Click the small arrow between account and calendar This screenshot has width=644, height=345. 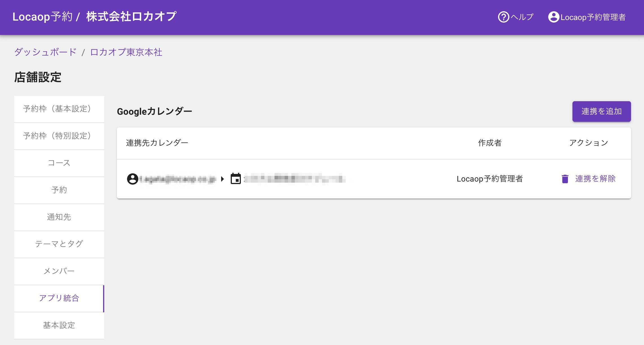pyautogui.click(x=223, y=179)
